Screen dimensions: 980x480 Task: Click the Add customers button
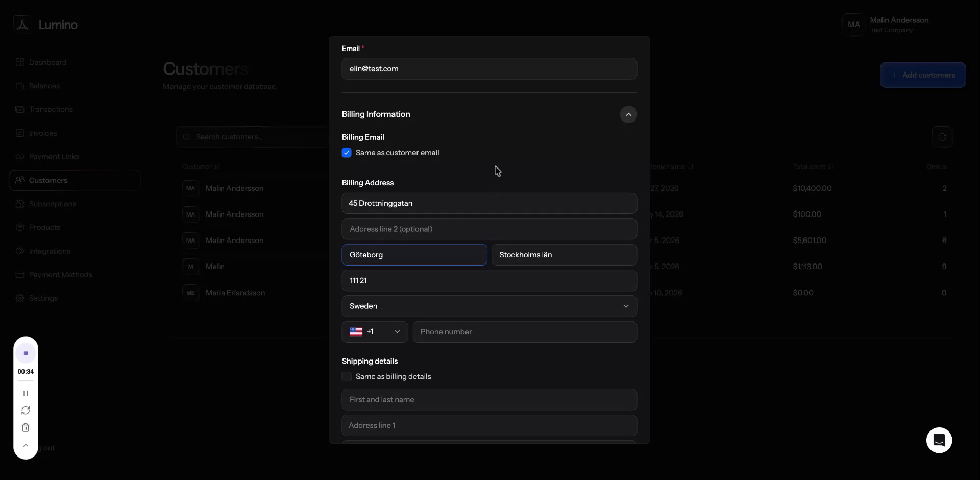(923, 75)
